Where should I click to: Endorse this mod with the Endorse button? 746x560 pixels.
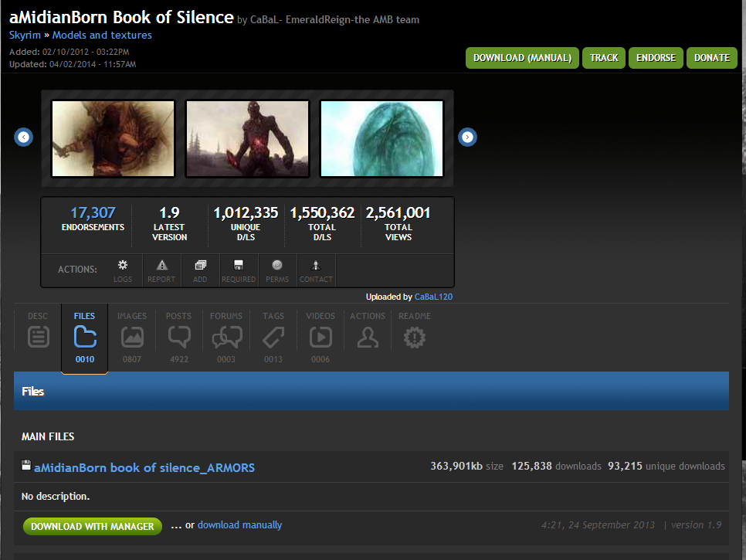(656, 58)
